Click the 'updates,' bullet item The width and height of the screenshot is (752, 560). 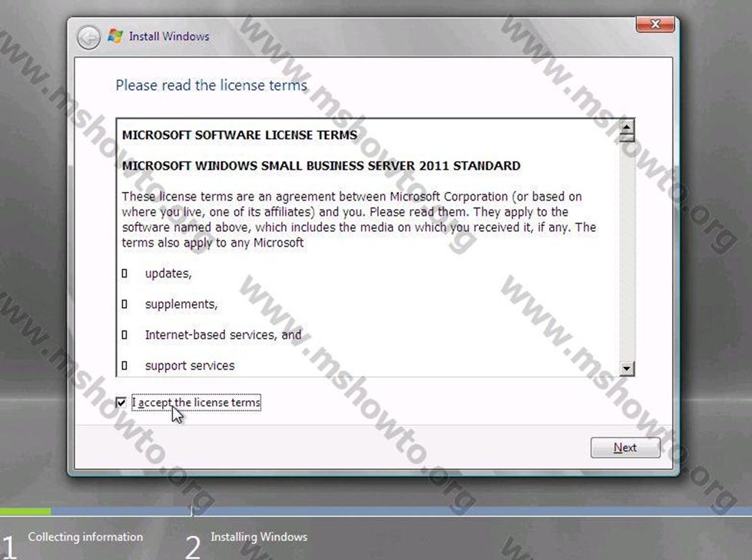(x=168, y=273)
